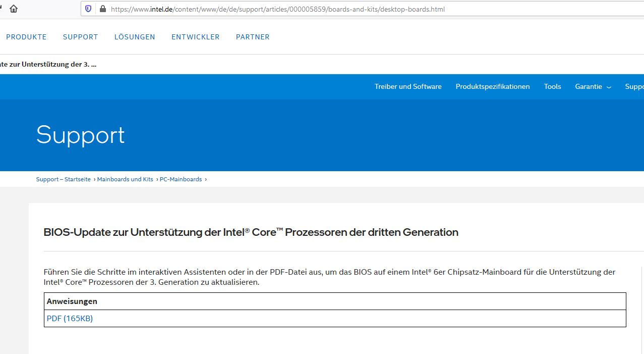Click the intel.de URL address field
644x354 pixels.
pyautogui.click(x=362, y=9)
